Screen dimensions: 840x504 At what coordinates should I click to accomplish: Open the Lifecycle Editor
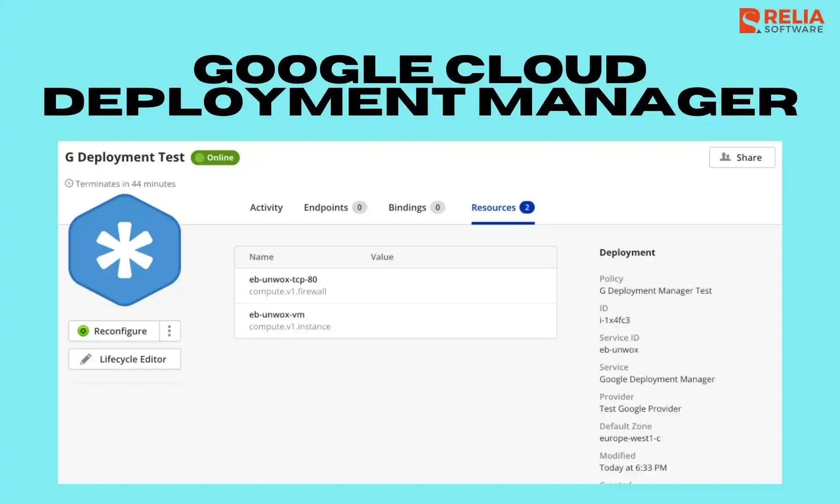[x=125, y=359]
